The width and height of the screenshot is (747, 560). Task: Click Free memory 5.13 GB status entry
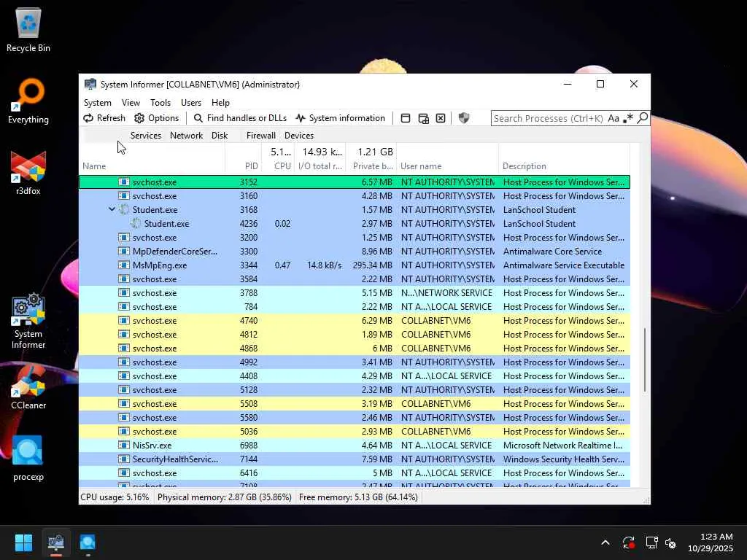coord(358,497)
